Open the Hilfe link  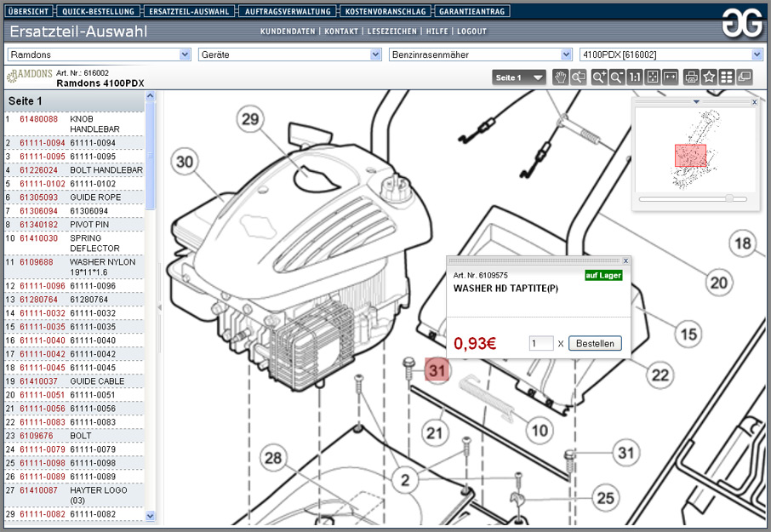tap(437, 31)
